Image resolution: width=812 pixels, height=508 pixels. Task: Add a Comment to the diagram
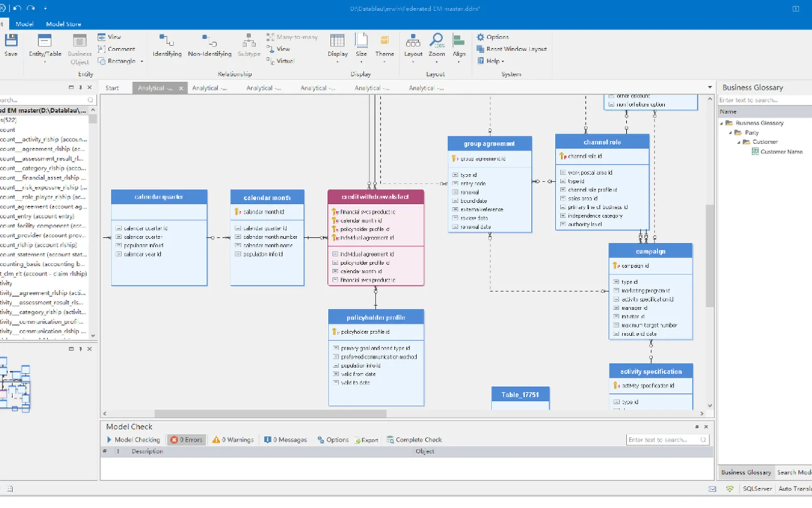116,49
